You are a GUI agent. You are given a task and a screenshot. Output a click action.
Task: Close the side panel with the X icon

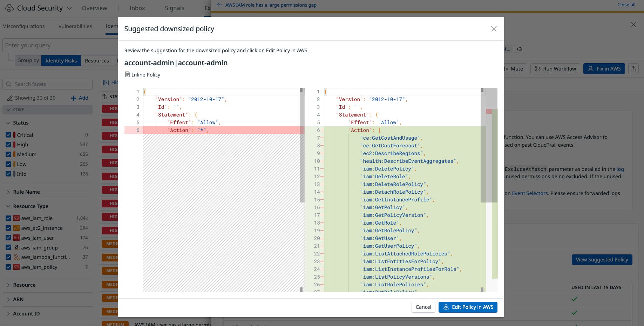pyautogui.click(x=633, y=25)
